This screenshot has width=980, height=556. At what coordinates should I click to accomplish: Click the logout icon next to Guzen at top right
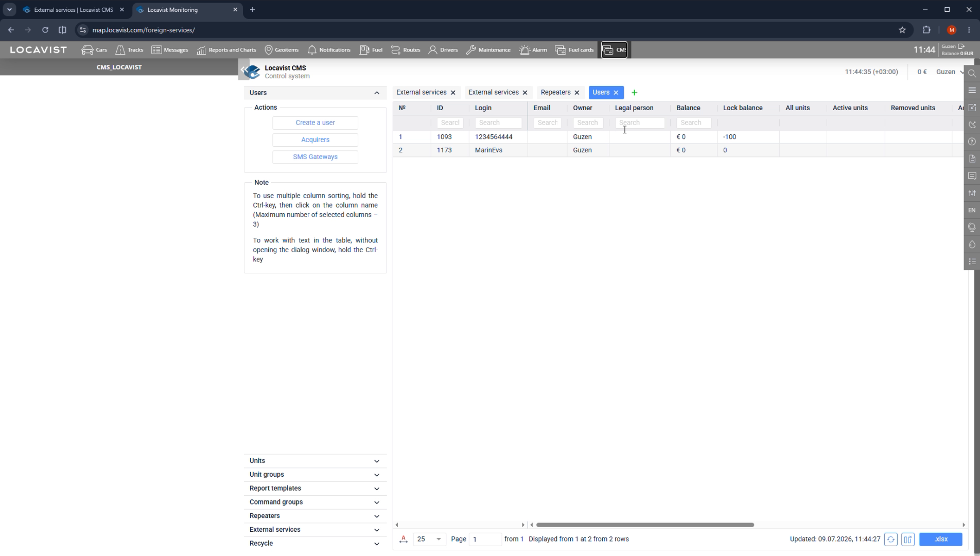point(961,46)
